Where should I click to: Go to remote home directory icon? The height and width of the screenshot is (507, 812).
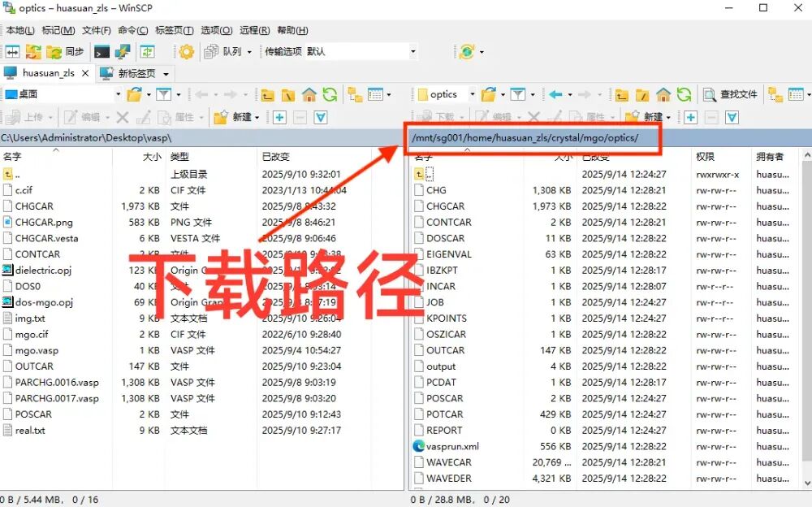click(663, 94)
